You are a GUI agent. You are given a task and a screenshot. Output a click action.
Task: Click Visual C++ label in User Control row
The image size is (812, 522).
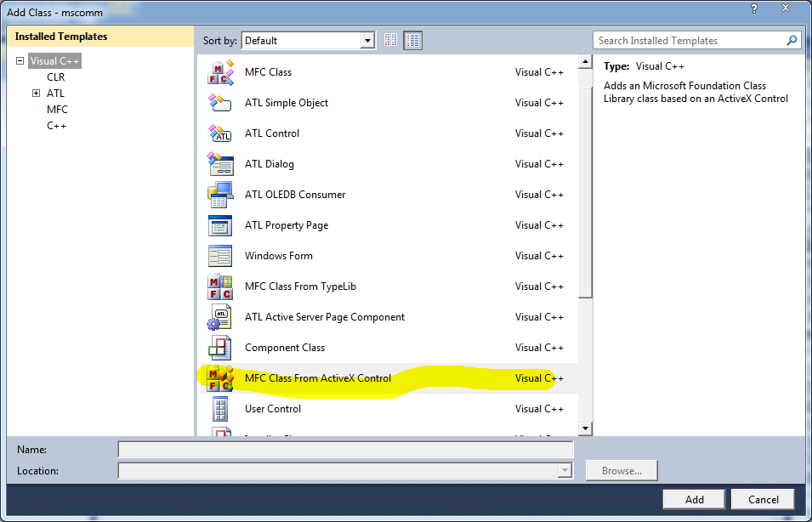pos(539,409)
